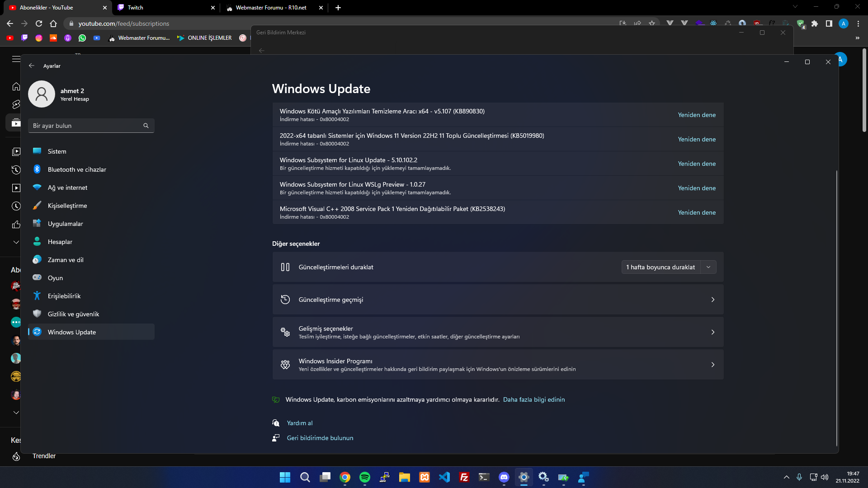Go back using the Ayarlar back arrow
The width and height of the screenshot is (868, 488).
[x=32, y=66]
